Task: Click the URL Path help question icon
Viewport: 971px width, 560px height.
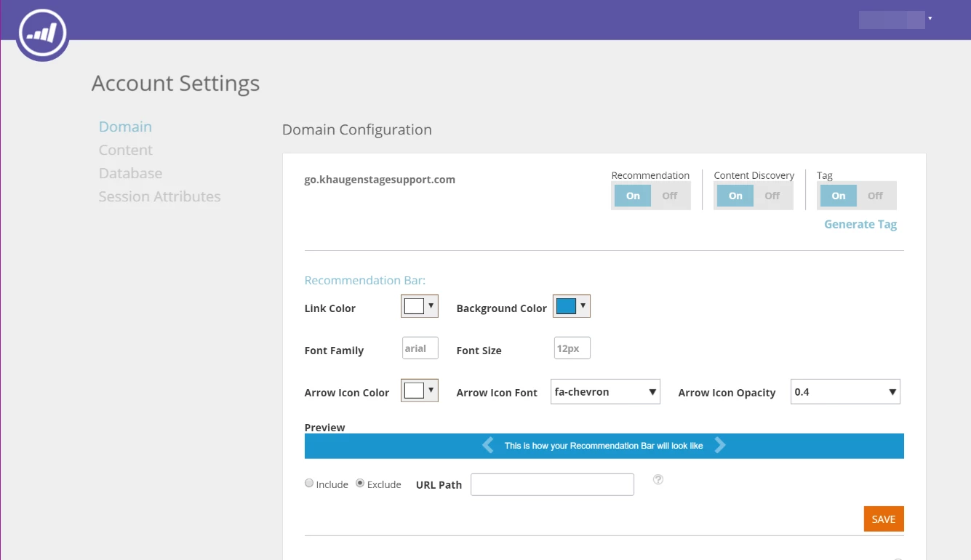Action: pos(658,479)
